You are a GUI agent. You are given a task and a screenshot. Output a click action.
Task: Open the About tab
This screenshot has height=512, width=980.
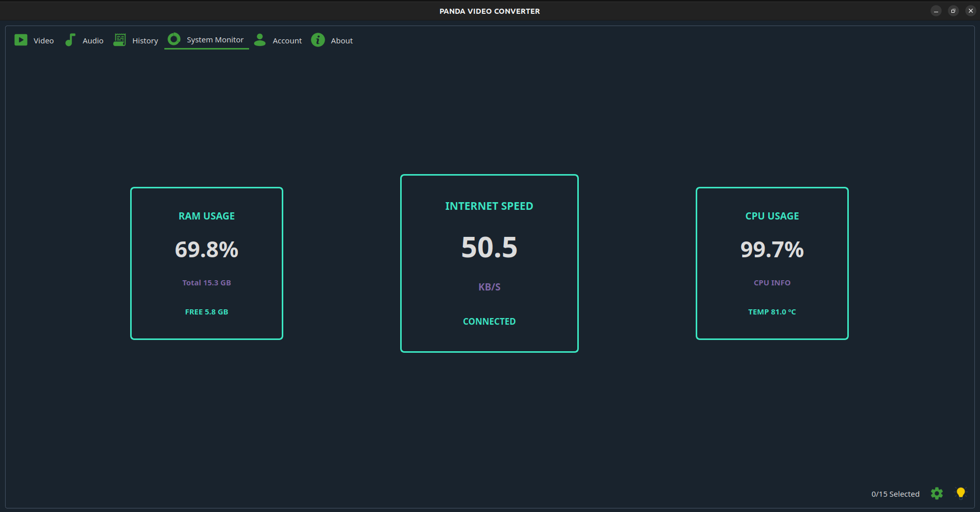click(332, 40)
